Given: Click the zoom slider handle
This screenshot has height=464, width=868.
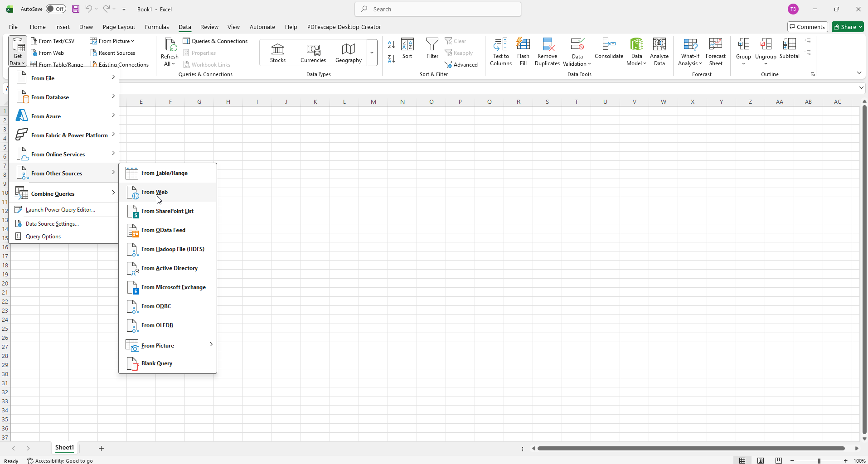Looking at the screenshot, I should pyautogui.click(x=819, y=461).
